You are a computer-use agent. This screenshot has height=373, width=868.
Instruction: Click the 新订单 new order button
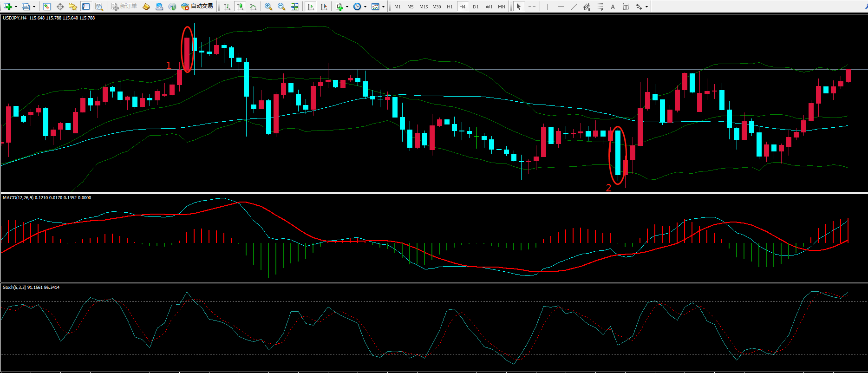click(x=124, y=7)
